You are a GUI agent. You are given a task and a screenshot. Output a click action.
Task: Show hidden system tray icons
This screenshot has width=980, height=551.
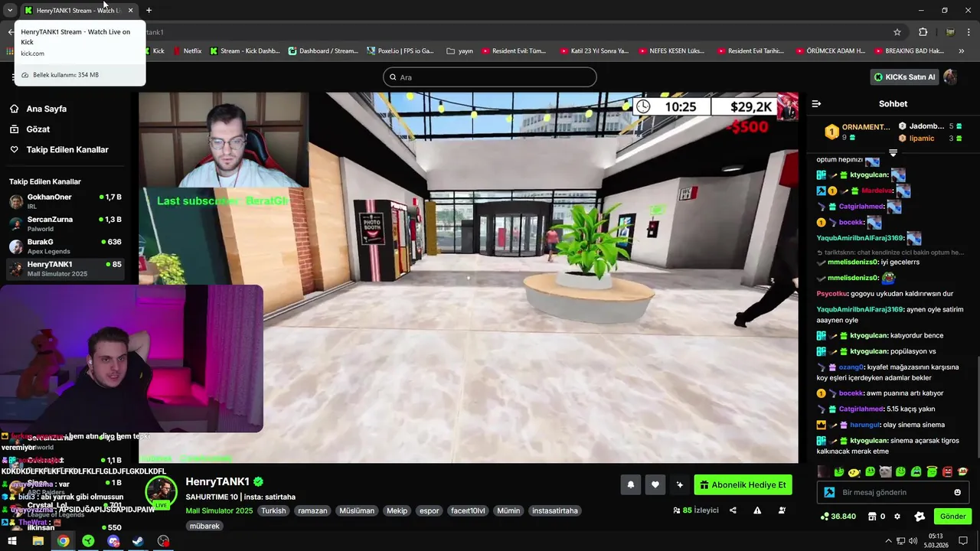(x=887, y=541)
